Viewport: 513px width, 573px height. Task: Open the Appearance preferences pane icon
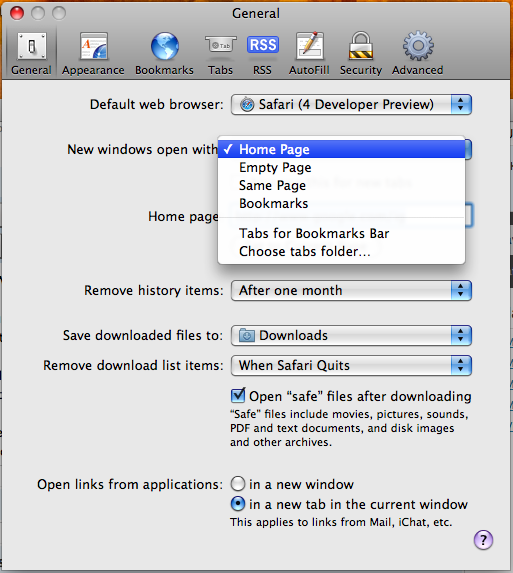94,46
